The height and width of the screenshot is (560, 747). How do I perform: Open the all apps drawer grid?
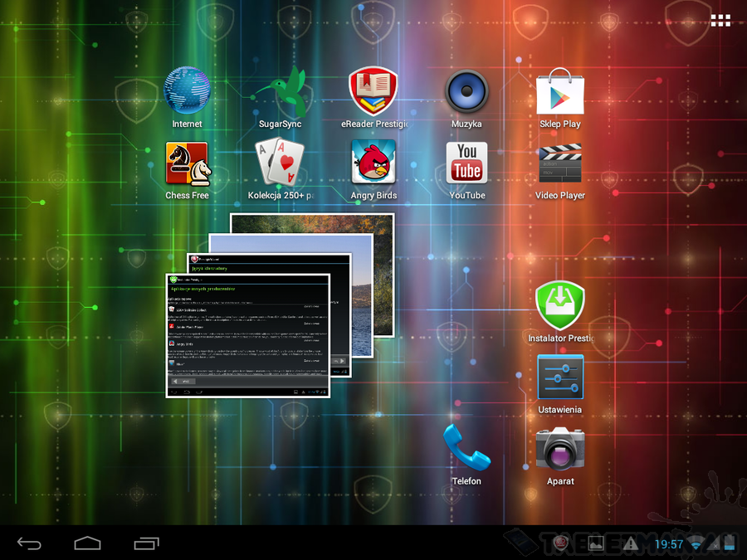coord(720,20)
